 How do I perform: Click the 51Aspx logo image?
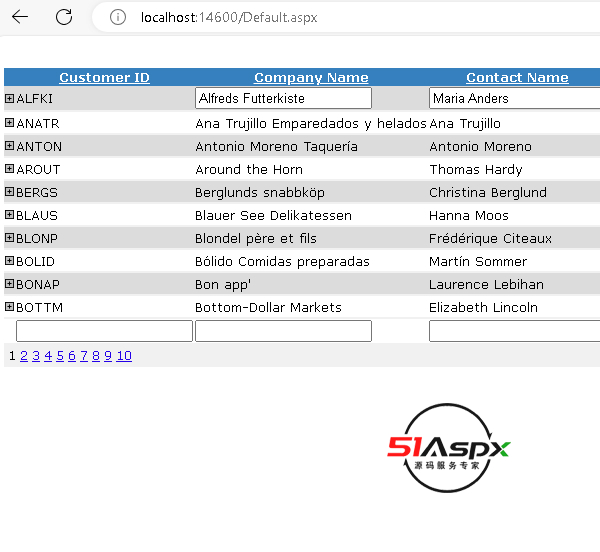(448, 448)
